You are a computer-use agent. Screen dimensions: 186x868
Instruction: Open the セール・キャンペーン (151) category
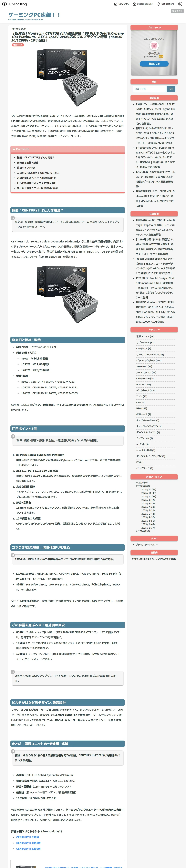coord(150,354)
